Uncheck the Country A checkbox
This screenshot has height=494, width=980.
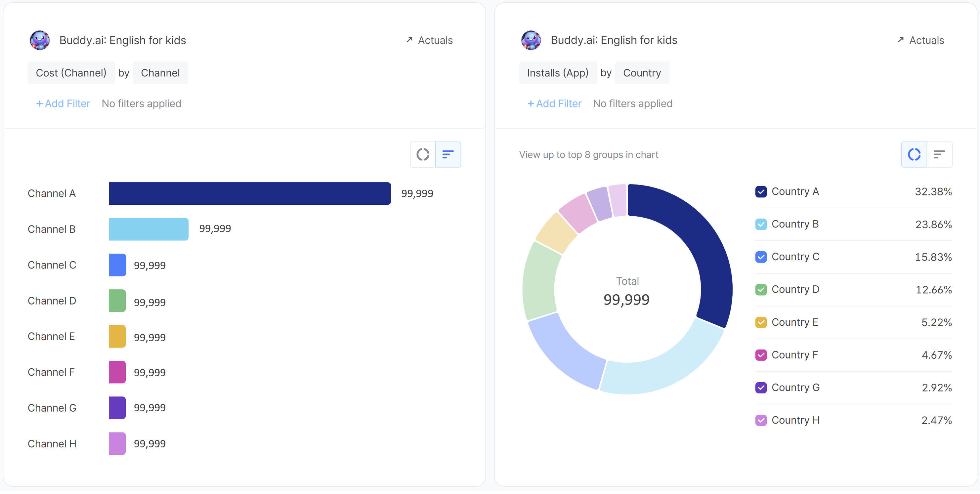coord(761,192)
